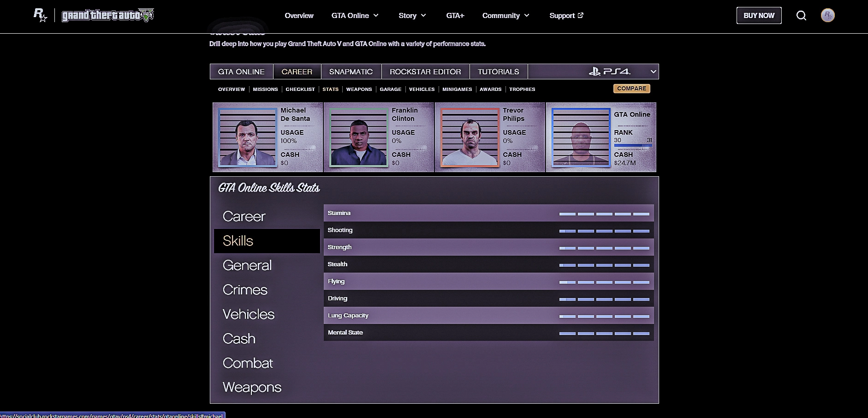
Task: Select Franklin Clinton's mugshot
Action: pos(358,137)
